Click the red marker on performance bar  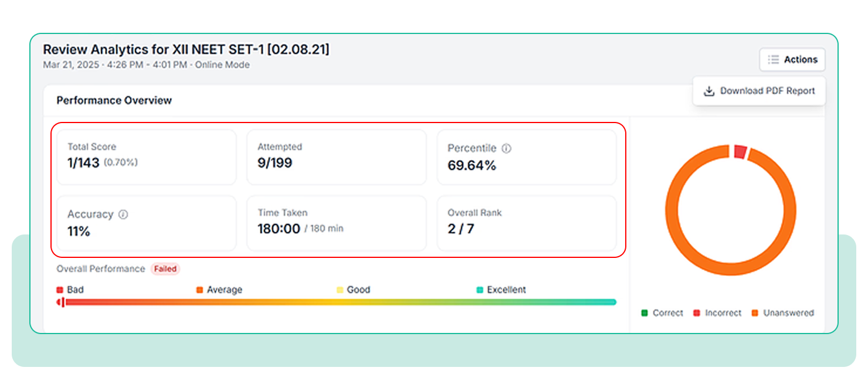click(x=61, y=302)
